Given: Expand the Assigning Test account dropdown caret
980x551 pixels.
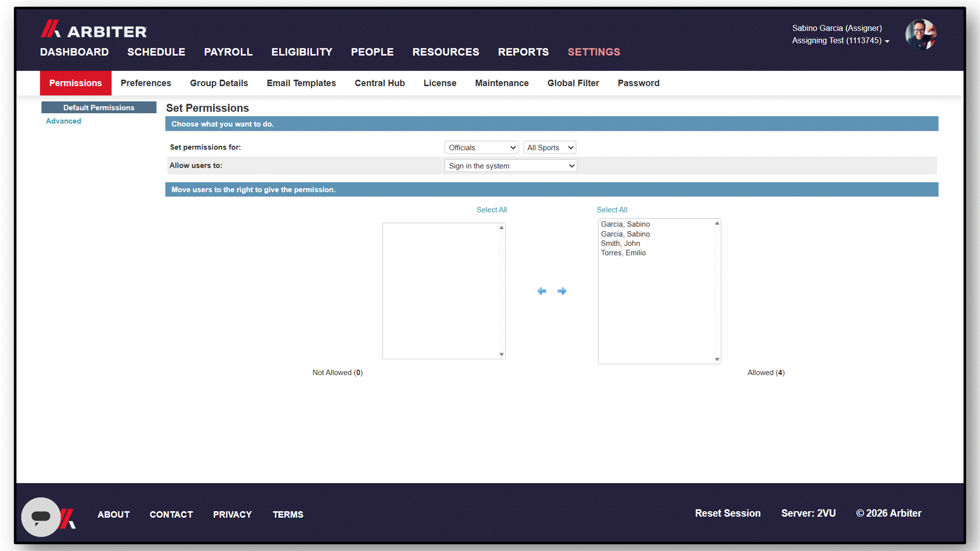Looking at the screenshot, I should 887,41.
